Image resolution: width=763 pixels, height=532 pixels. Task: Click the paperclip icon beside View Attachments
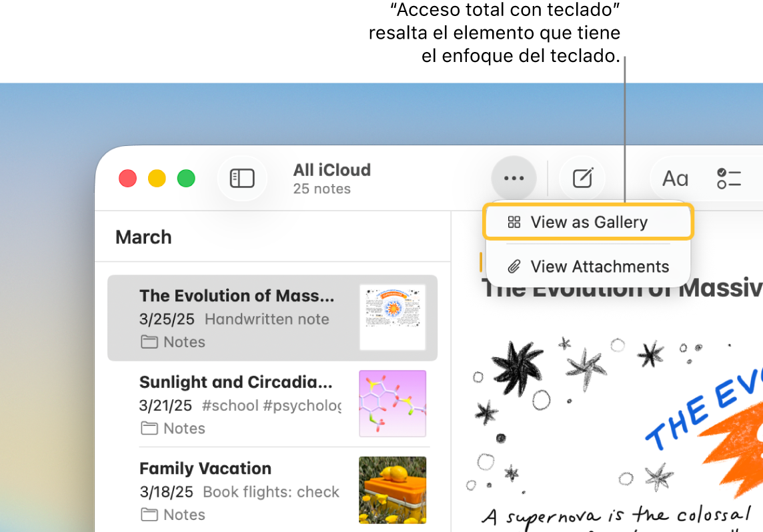point(514,266)
